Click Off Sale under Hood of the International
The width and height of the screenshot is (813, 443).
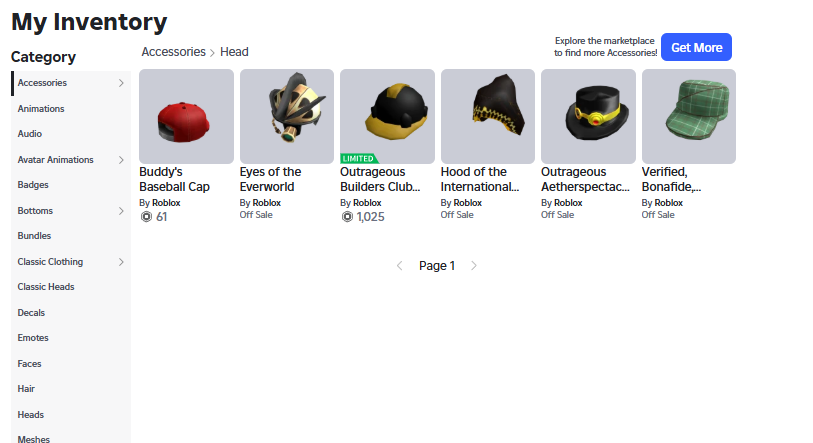457,215
